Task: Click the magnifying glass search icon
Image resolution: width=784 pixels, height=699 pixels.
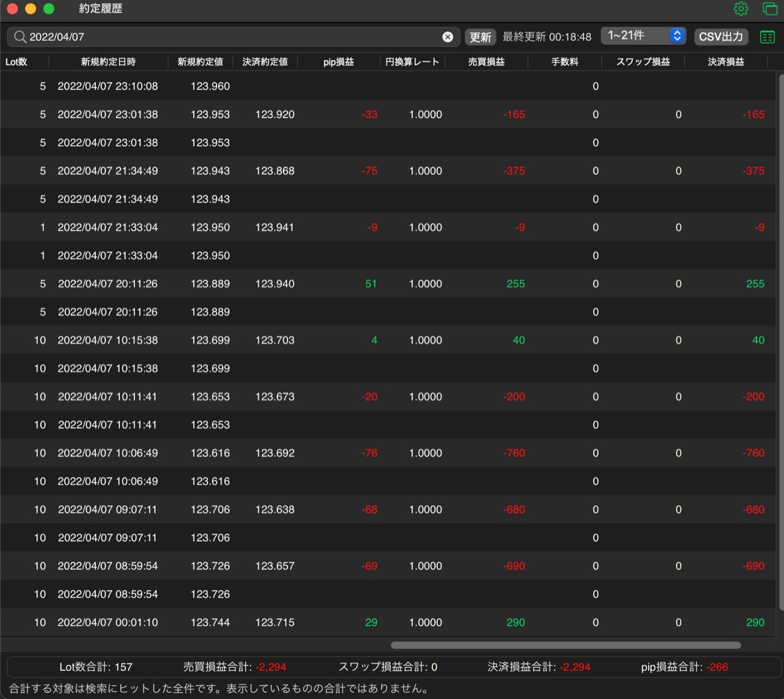Action: 20,37
